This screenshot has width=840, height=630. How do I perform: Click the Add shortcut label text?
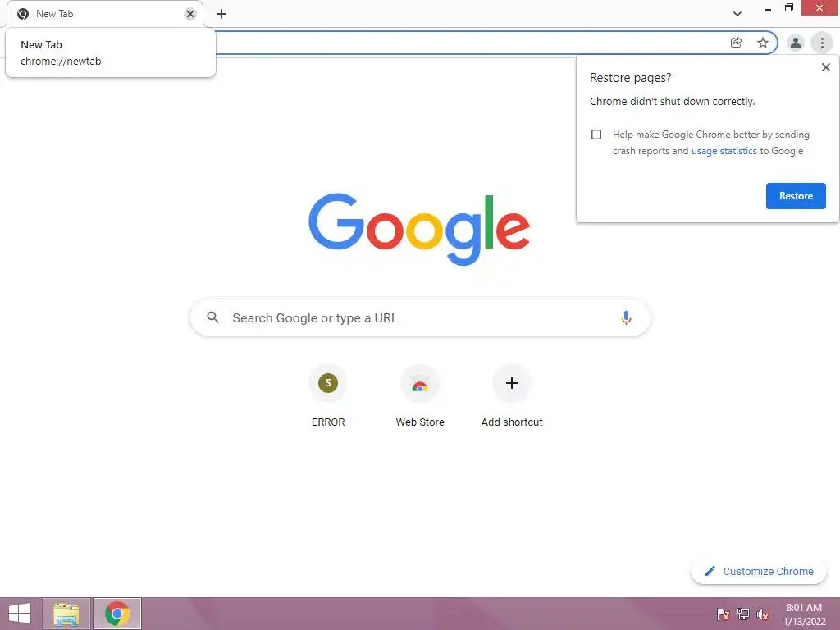click(x=512, y=422)
